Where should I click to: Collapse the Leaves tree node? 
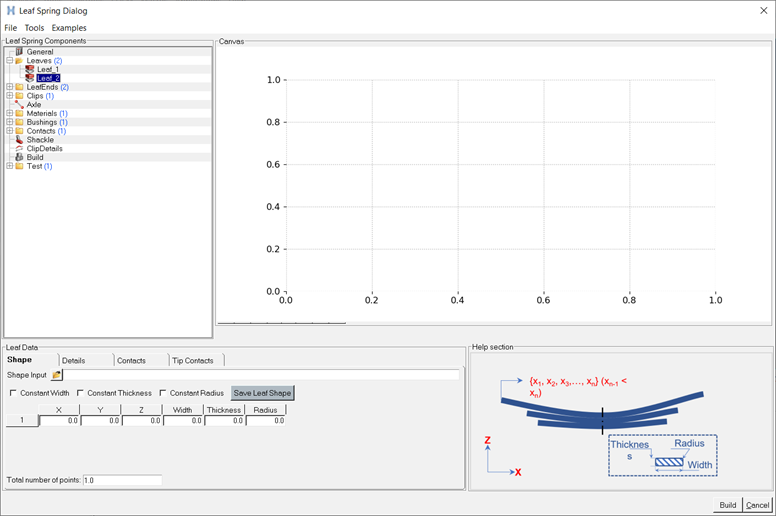pyautogui.click(x=9, y=61)
